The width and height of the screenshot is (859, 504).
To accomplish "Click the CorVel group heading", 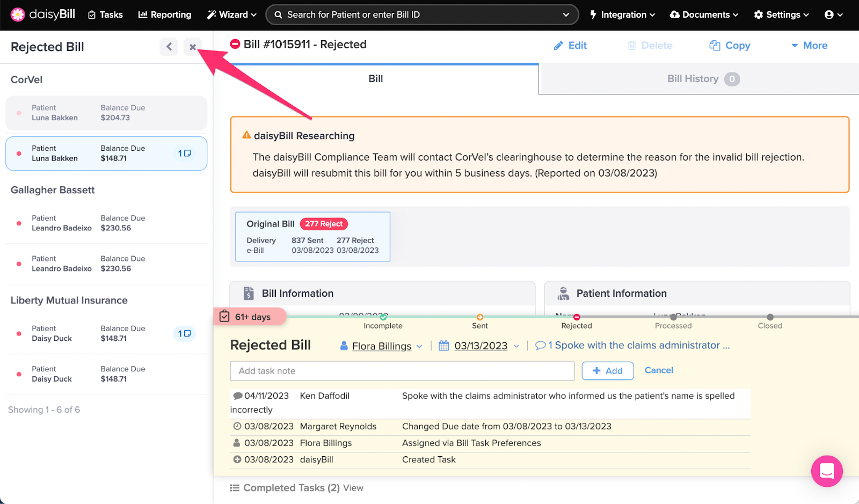I will pos(26,80).
